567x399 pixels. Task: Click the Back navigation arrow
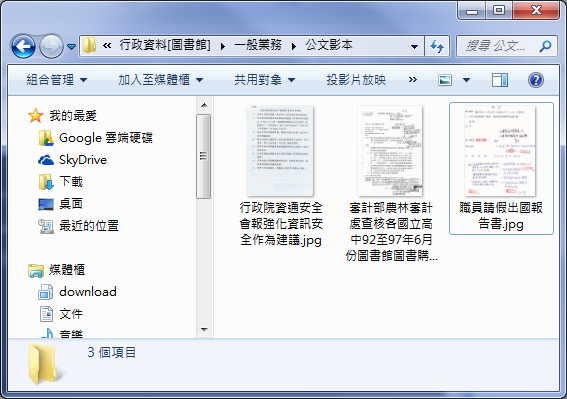pyautogui.click(x=23, y=46)
